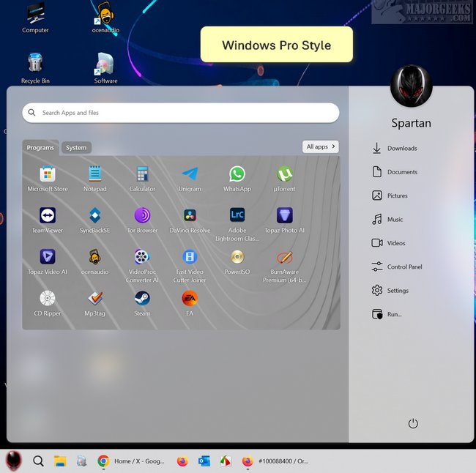The image size is (476, 473).
Task: Open Documents folder shortcut
Action: coord(394,172)
